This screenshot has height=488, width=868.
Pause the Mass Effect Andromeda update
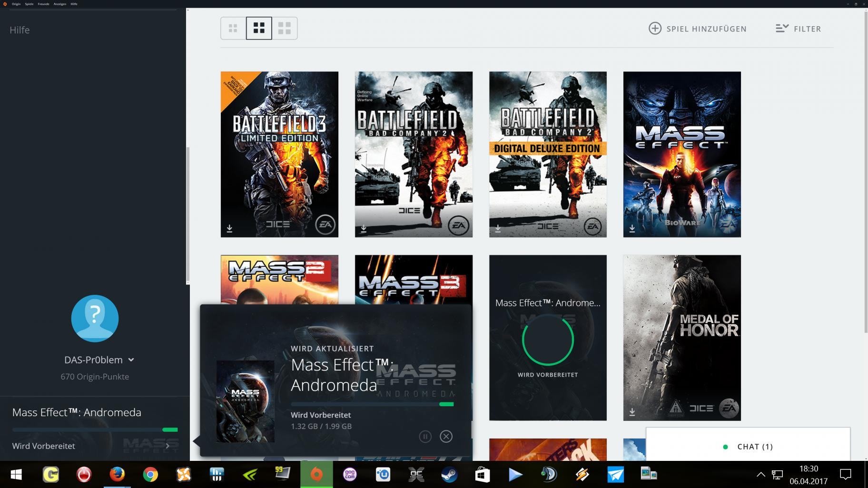click(425, 436)
